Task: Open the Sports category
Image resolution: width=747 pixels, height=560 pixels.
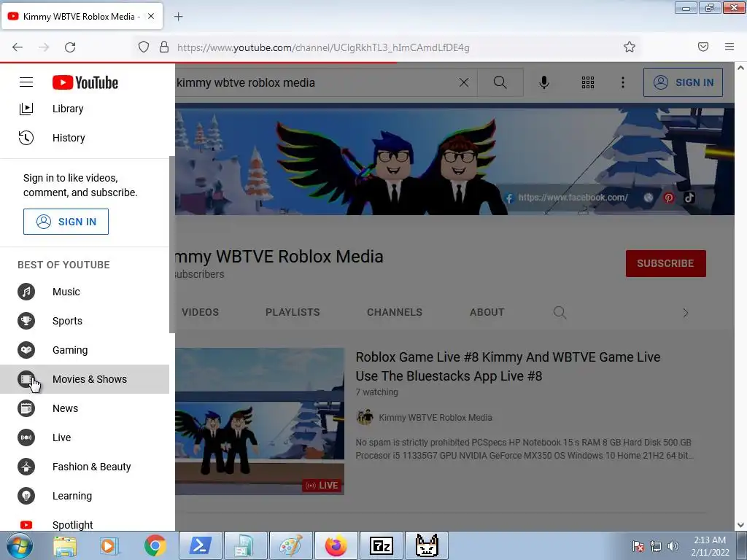Action: [x=85, y=321]
